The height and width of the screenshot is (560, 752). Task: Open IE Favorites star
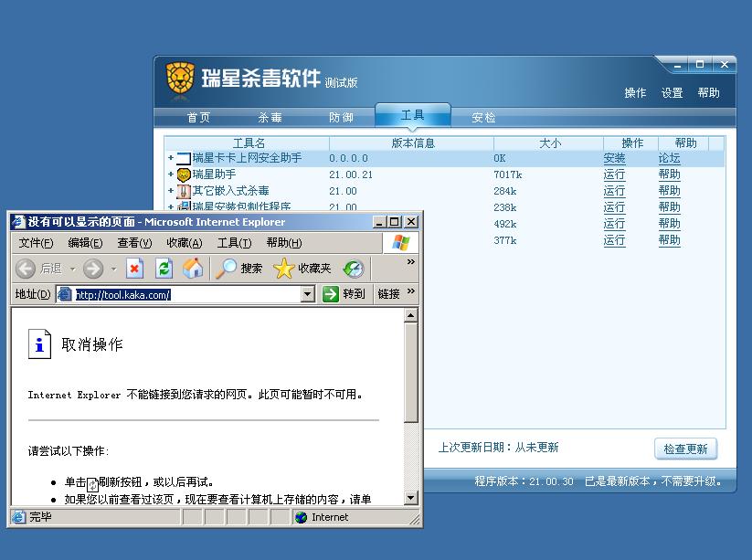click(x=283, y=269)
